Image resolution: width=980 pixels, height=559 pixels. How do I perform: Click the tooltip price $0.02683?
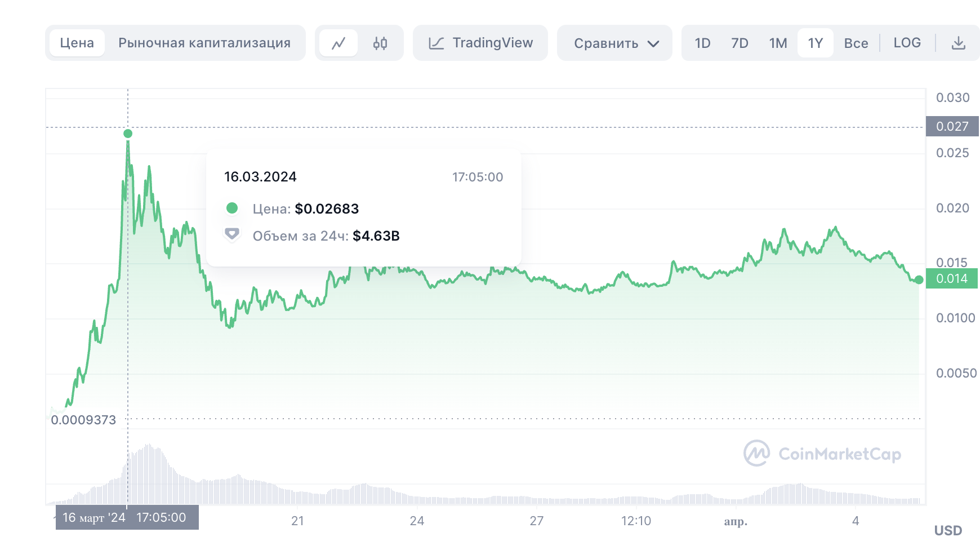tap(327, 209)
